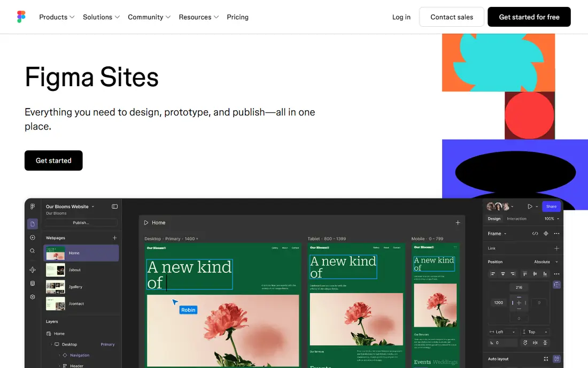
Task: Expand the Desktop layer
Action: 51,344
